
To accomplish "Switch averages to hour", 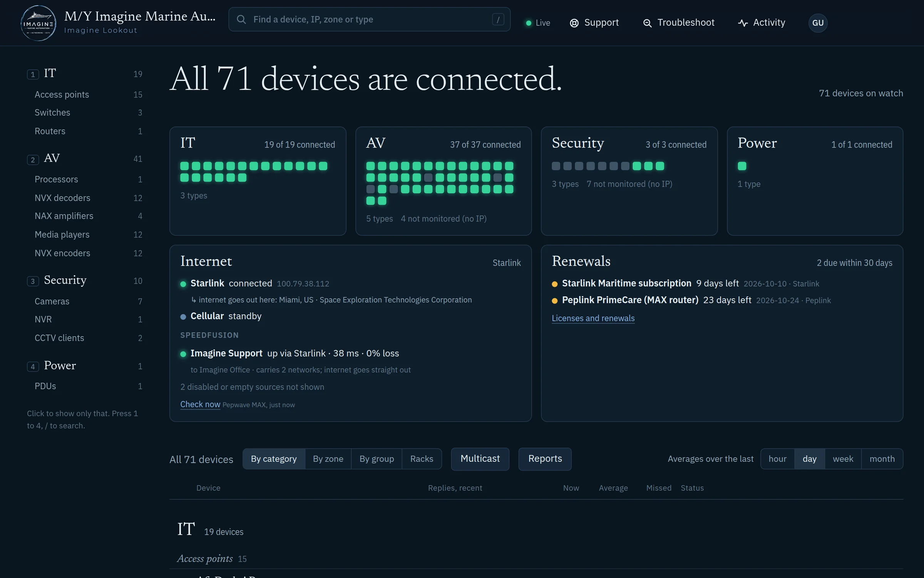I will click(777, 459).
